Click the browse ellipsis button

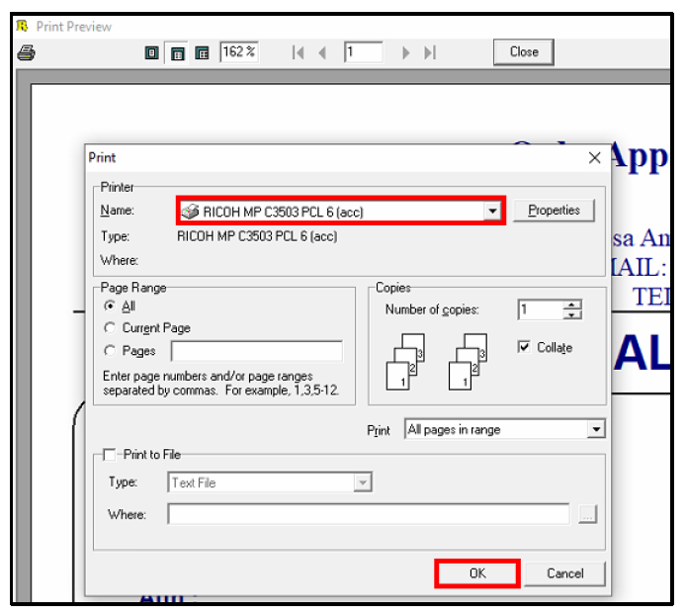[x=587, y=514]
